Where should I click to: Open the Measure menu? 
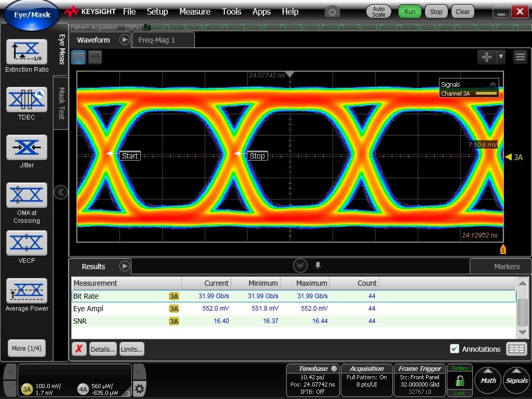(x=195, y=11)
